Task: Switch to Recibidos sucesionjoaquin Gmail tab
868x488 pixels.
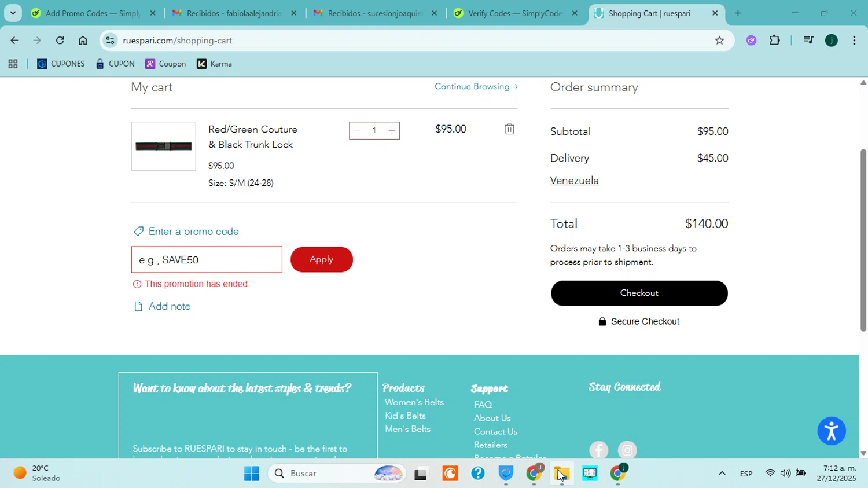Action: [x=374, y=13]
